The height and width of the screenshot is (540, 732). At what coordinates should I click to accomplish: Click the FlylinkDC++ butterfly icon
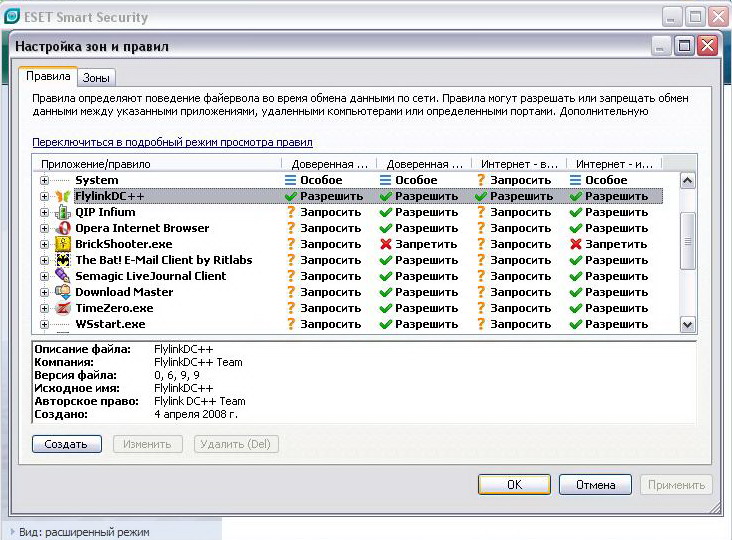[x=62, y=197]
